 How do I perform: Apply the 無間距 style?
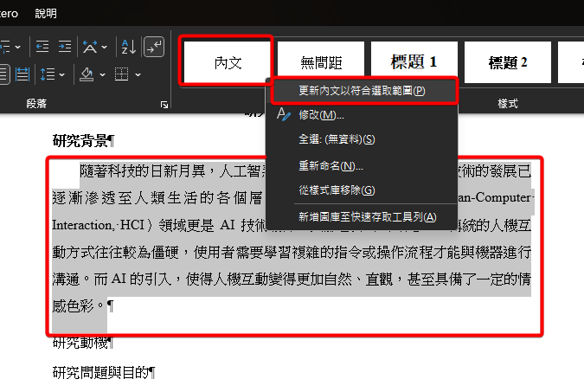point(321,62)
